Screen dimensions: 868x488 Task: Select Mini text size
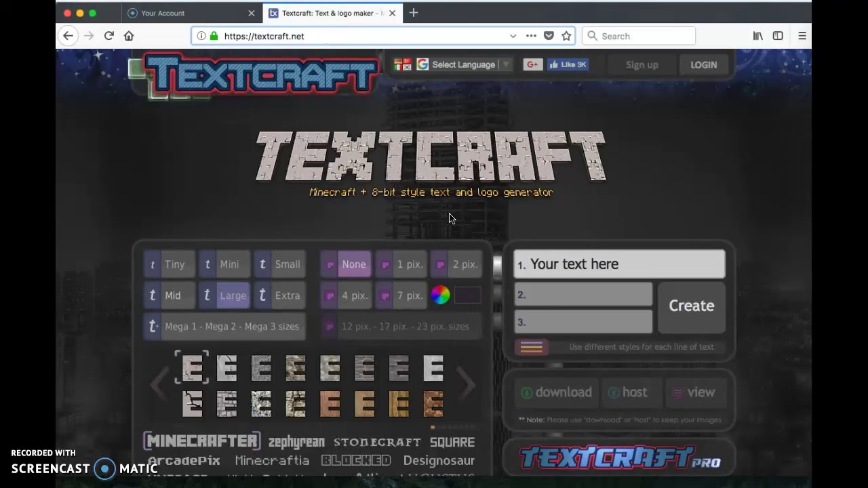[x=223, y=264]
